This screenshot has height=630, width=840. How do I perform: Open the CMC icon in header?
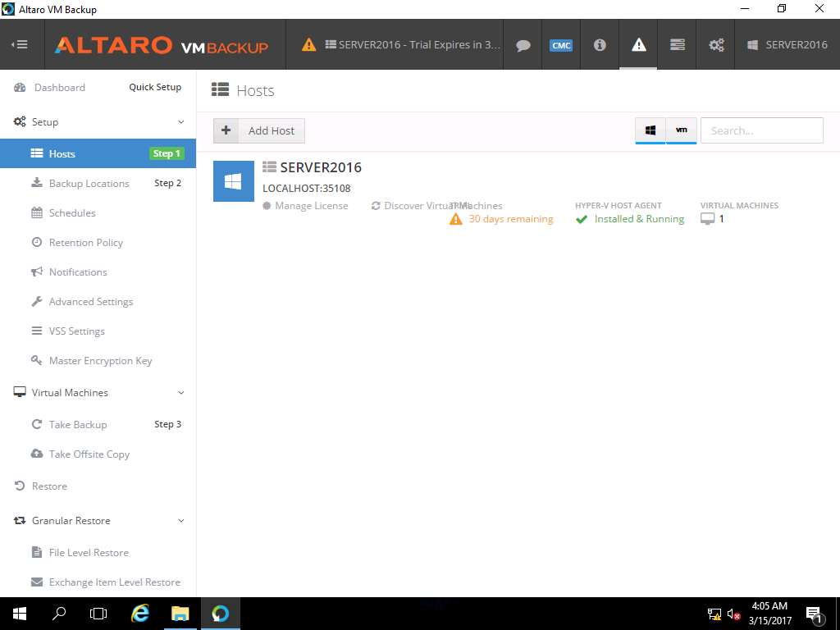click(x=561, y=45)
